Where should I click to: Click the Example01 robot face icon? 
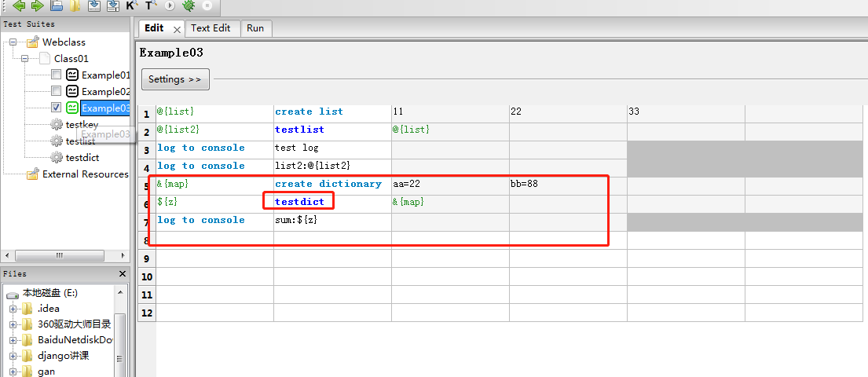coord(72,74)
